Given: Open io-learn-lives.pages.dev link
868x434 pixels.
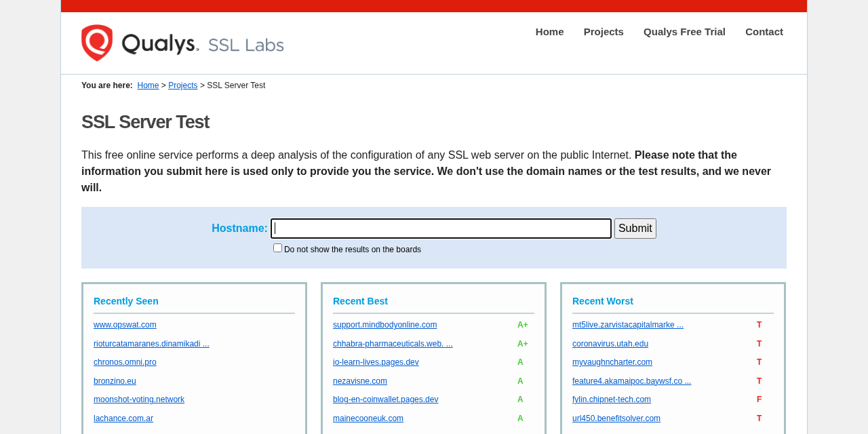Looking at the screenshot, I should click(x=376, y=362).
